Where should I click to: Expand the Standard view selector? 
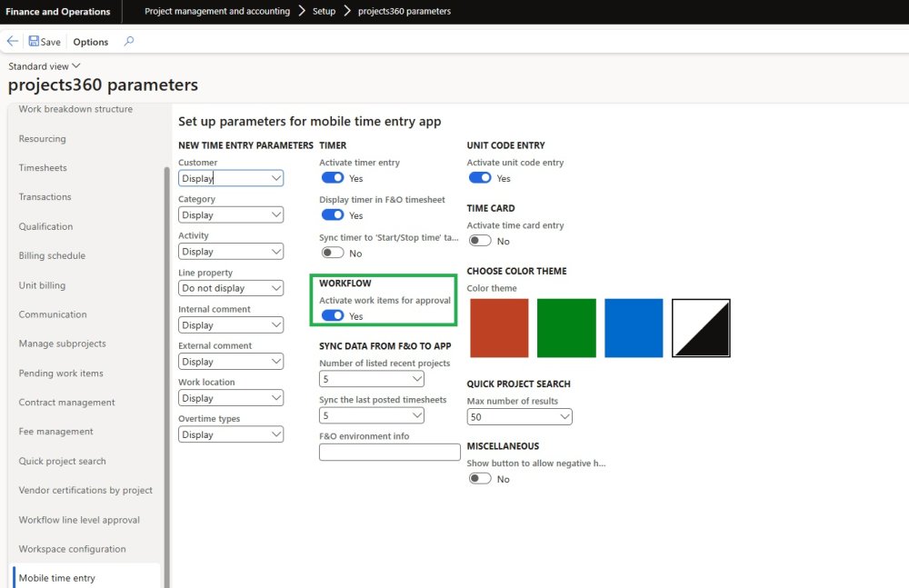[x=44, y=66]
